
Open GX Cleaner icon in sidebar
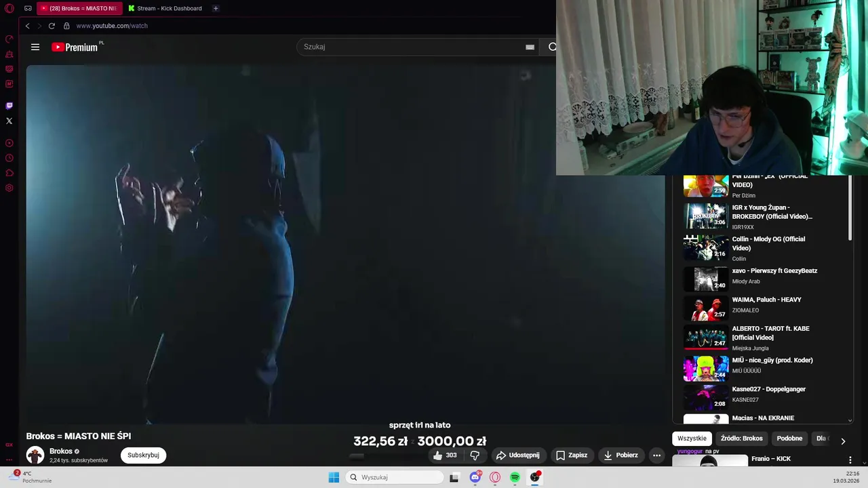[9, 54]
